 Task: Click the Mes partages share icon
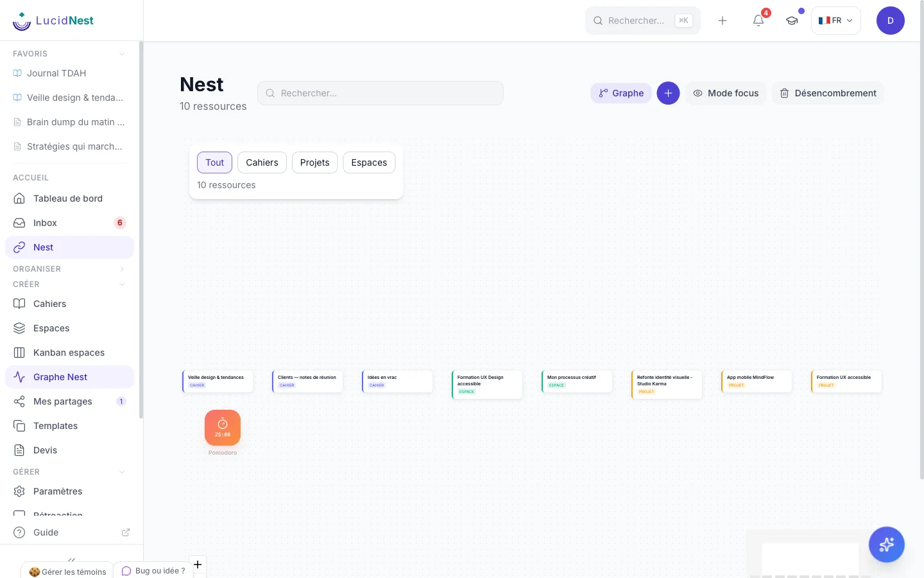tap(19, 401)
